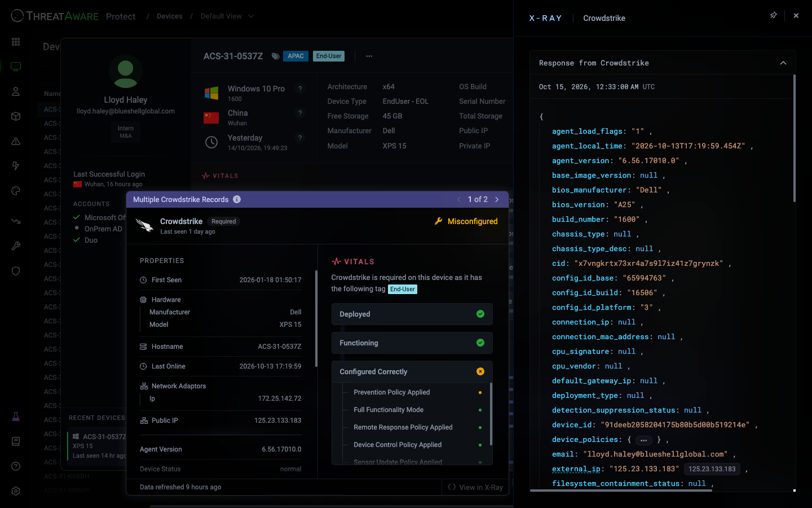This screenshot has width=812, height=508.
Task: Click the Device Control Policy Applied check row
Action: [417, 445]
